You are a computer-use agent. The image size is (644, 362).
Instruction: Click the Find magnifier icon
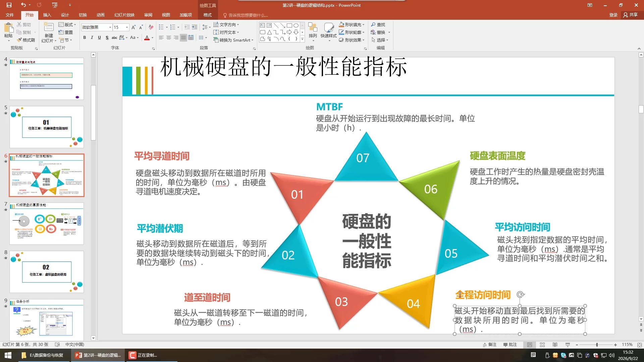[x=373, y=24]
